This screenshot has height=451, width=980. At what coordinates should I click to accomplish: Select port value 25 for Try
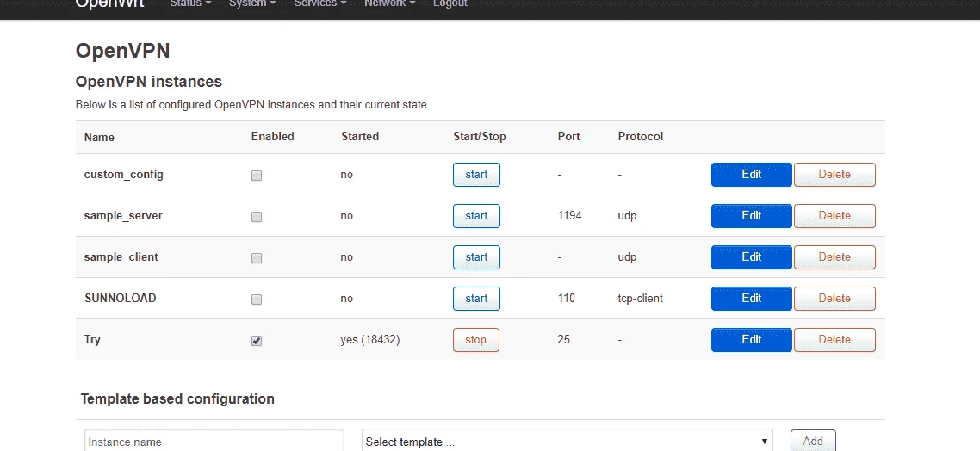[x=564, y=340]
